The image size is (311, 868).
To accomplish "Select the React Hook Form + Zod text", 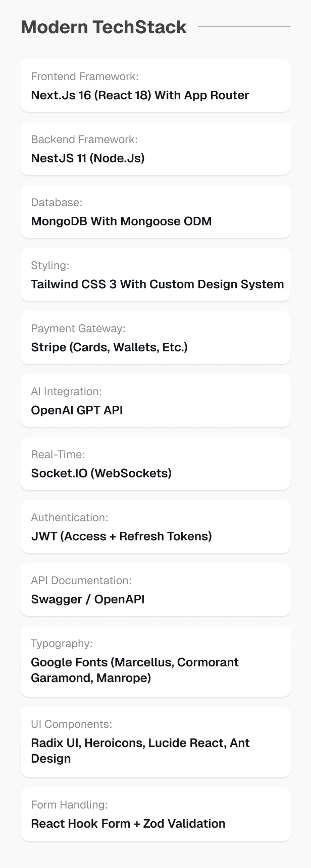I will 128,824.
